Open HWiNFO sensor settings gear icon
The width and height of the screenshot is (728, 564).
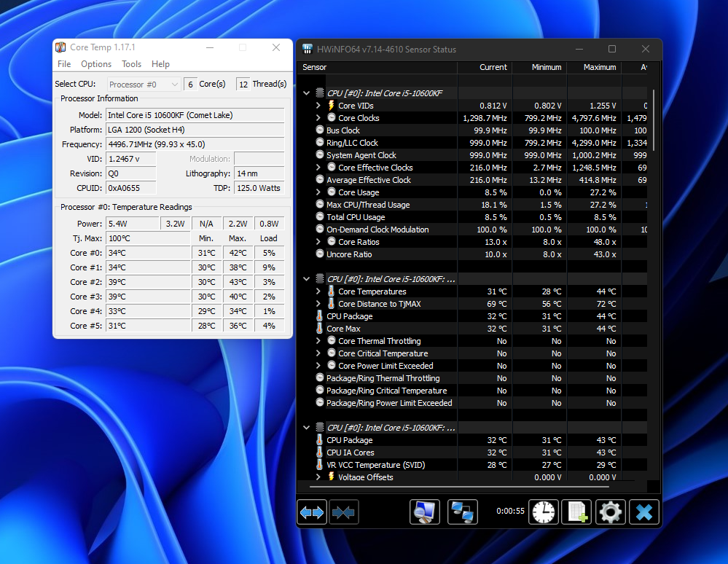[610, 512]
